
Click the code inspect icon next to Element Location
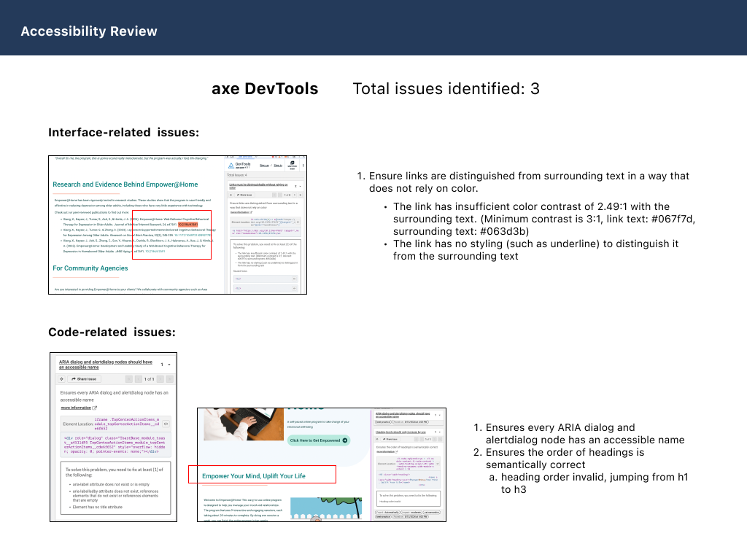coord(166,424)
